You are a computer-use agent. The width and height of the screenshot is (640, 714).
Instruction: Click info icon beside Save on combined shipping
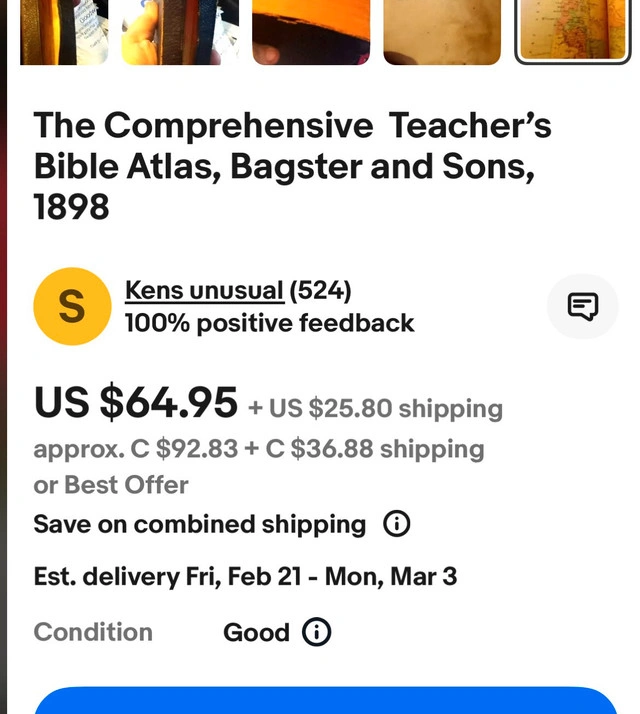(x=397, y=524)
